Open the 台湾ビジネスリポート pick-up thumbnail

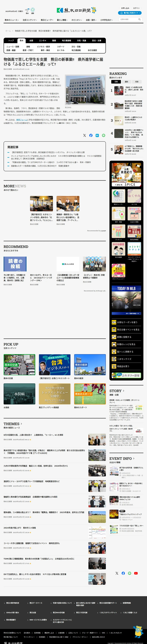(x=55, y=365)
